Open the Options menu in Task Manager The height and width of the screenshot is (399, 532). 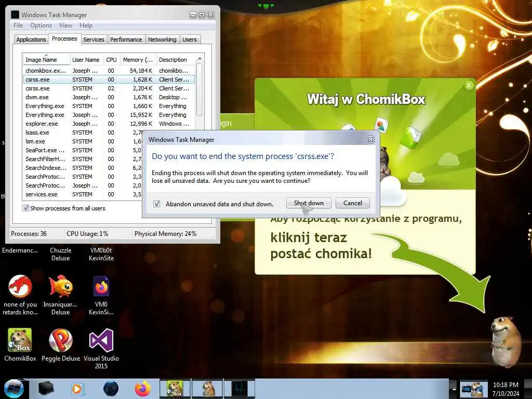[41, 25]
